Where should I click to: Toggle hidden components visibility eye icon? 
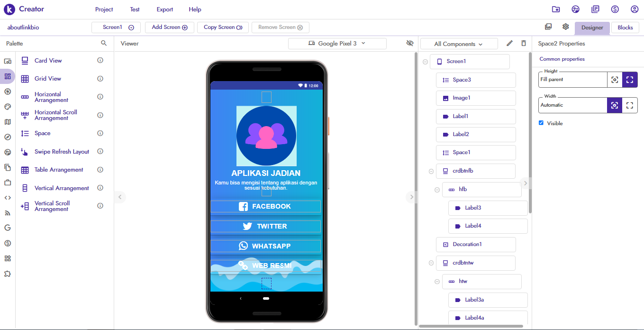click(410, 43)
